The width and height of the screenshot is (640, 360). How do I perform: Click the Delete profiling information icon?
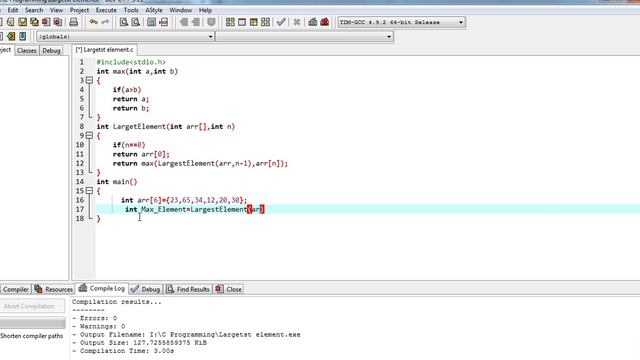pos(324,22)
